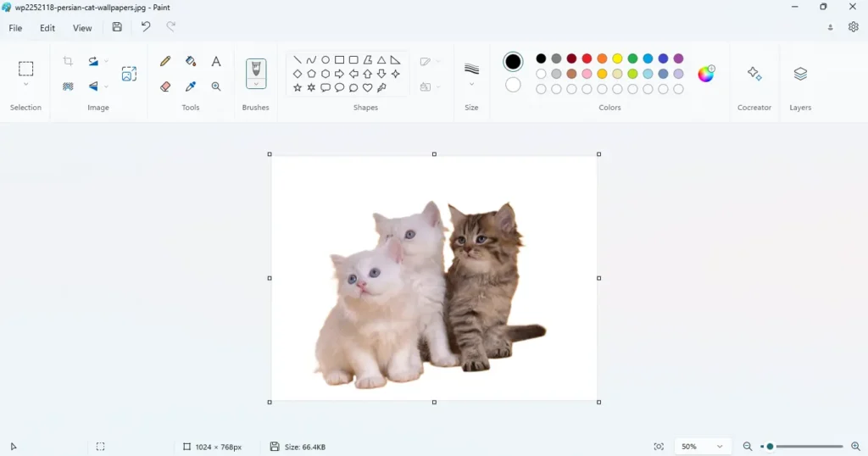This screenshot has width=868, height=456.
Task: Expand the Size dropdown chevron
Action: coord(471,84)
